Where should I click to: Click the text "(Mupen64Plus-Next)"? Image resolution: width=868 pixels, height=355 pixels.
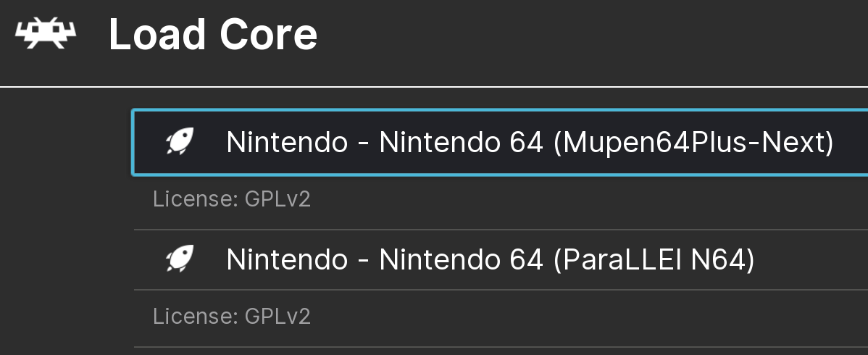click(693, 142)
